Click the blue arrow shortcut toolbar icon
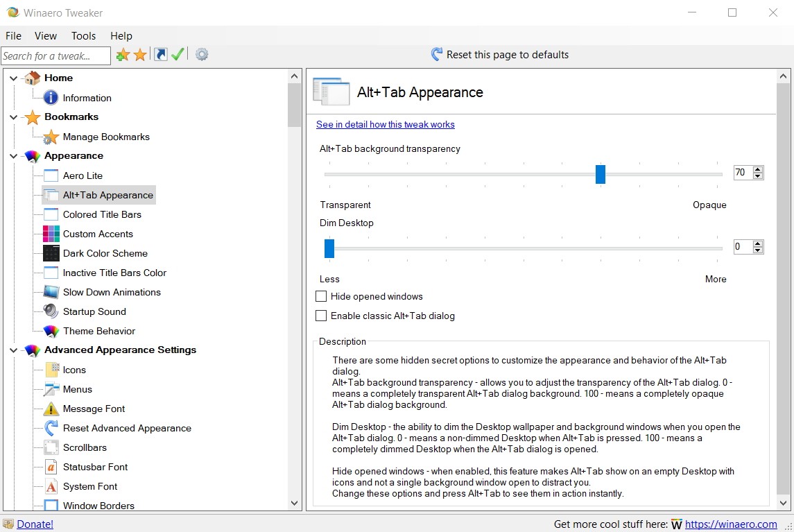Image resolution: width=794 pixels, height=532 pixels. (x=160, y=53)
